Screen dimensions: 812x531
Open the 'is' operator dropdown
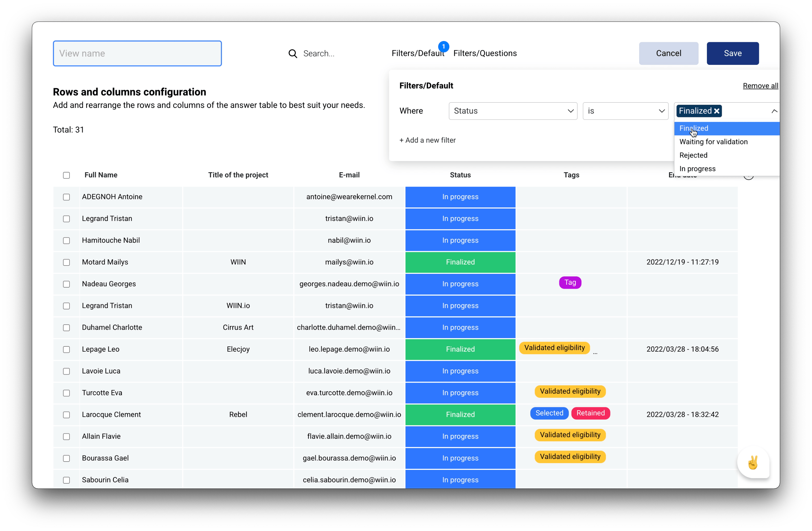tap(625, 111)
